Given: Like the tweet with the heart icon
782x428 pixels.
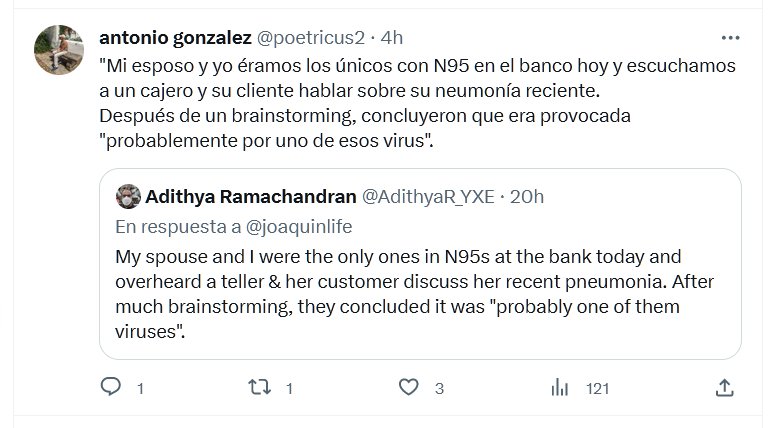Looking at the screenshot, I should point(407,387).
